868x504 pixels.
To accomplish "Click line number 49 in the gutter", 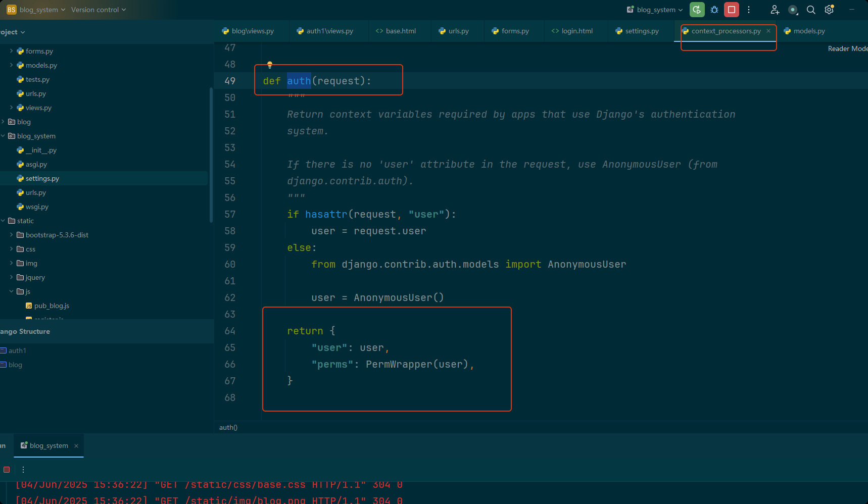I will 230,81.
